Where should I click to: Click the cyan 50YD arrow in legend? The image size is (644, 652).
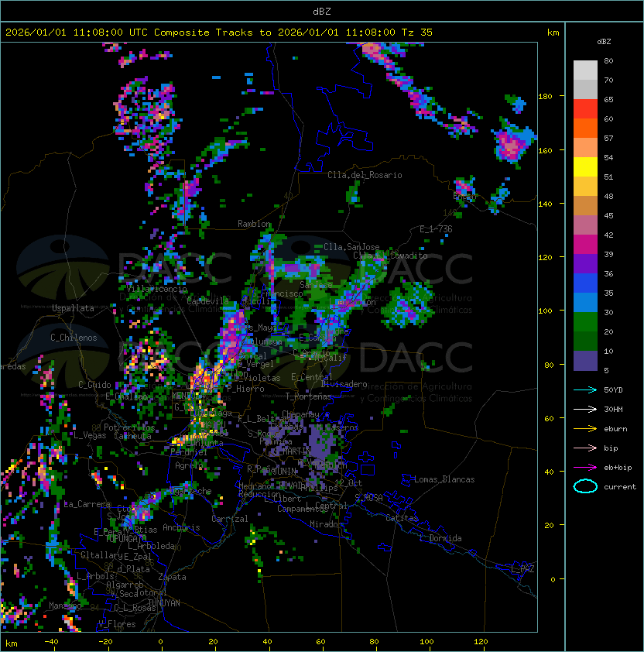[585, 389]
